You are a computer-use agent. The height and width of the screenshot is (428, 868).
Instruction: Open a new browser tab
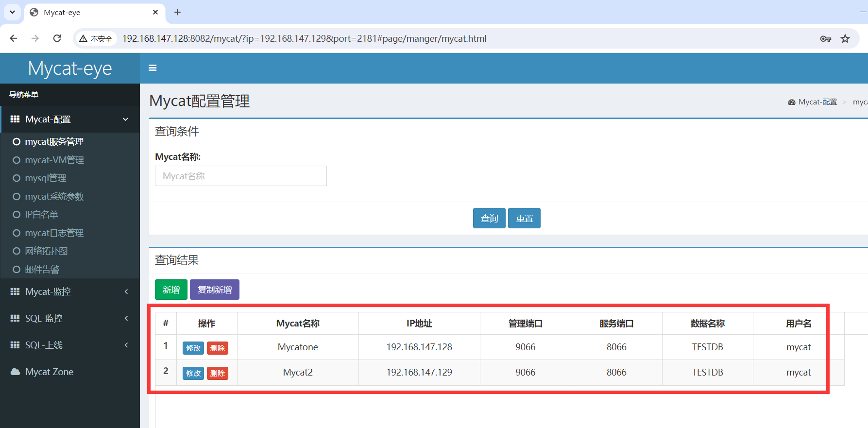pos(178,12)
